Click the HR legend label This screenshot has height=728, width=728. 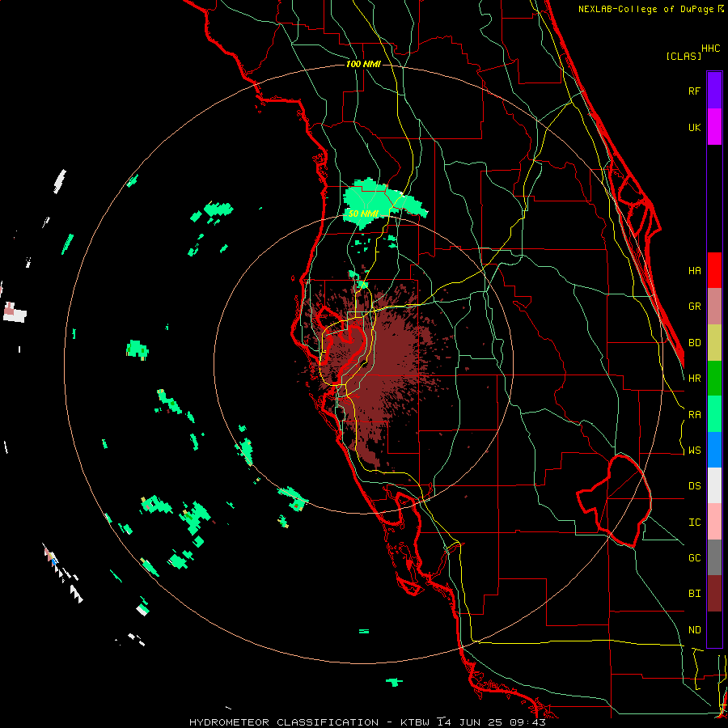(694, 379)
